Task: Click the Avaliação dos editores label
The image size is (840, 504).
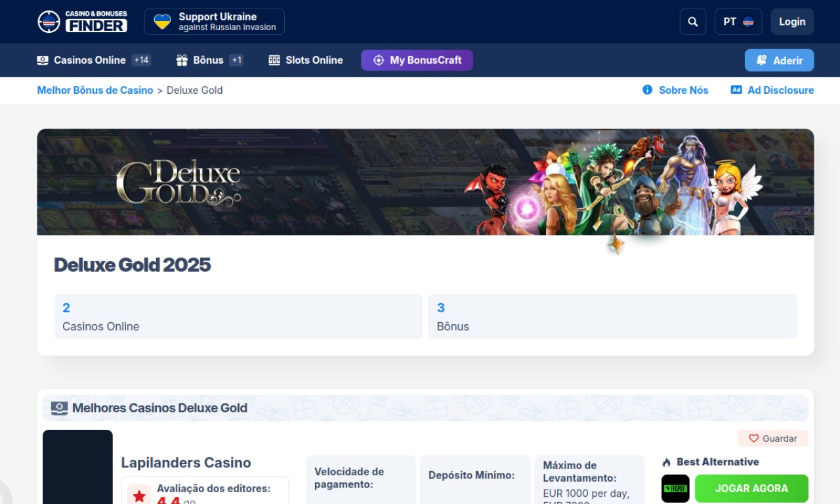Action: point(213,489)
